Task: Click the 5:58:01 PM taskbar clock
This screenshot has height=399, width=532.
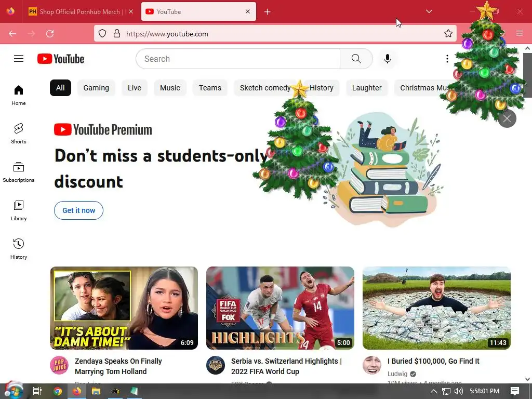Action: [484, 391]
